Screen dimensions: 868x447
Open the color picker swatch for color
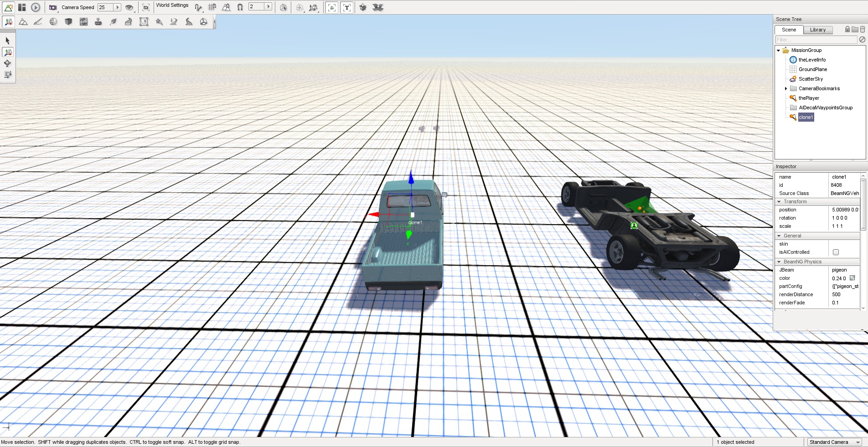(852, 278)
